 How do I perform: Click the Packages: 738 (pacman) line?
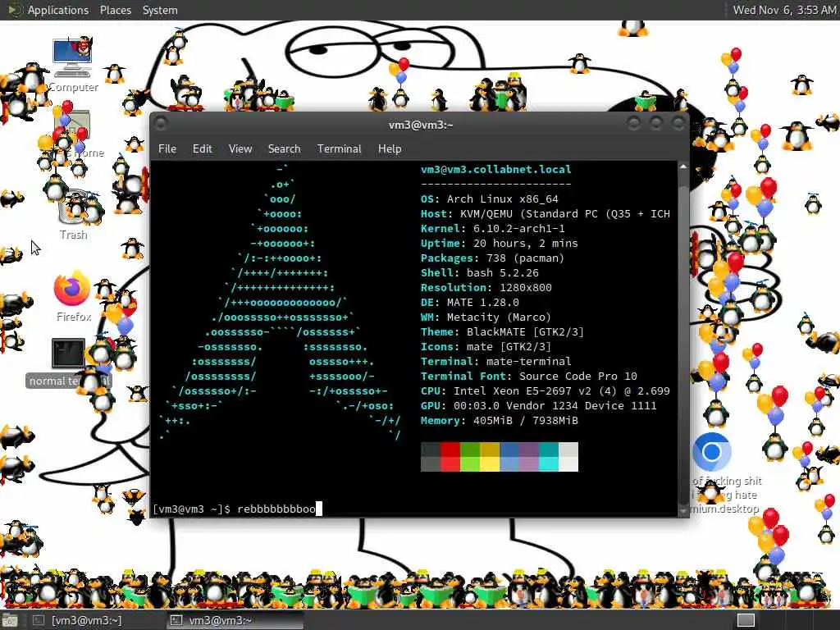492,258
